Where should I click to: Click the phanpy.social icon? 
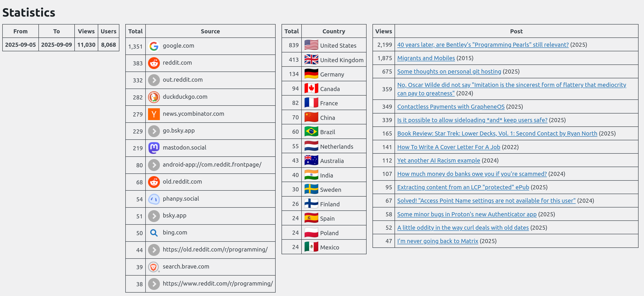click(x=154, y=199)
